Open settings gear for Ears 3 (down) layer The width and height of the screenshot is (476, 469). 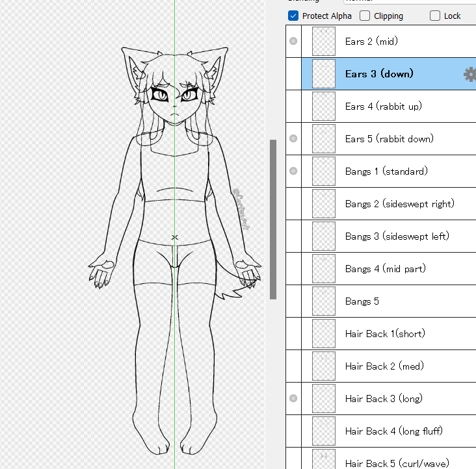click(x=470, y=74)
